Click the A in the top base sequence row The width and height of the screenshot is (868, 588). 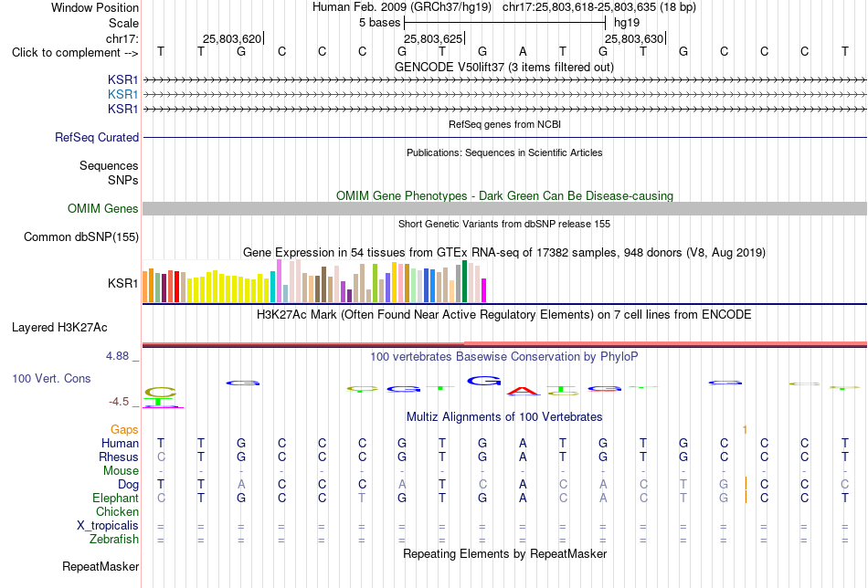point(523,52)
